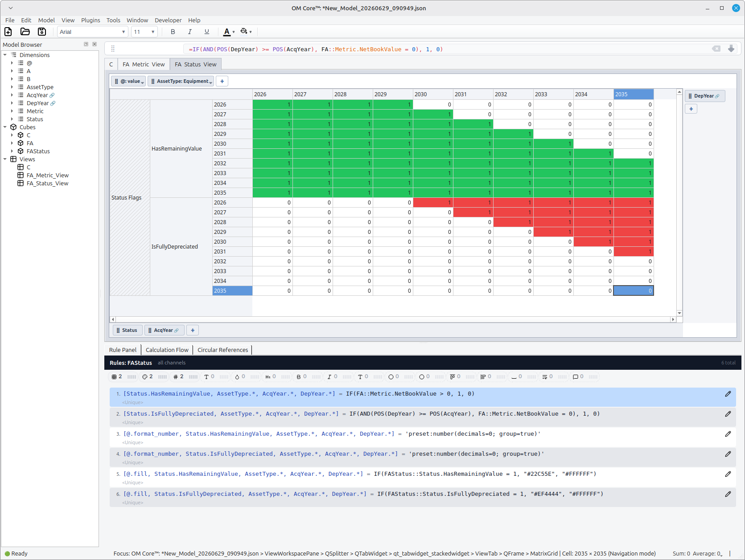Open the title bar dropdown chevron
This screenshot has height=560, width=745.
pyautogui.click(x=11, y=8)
